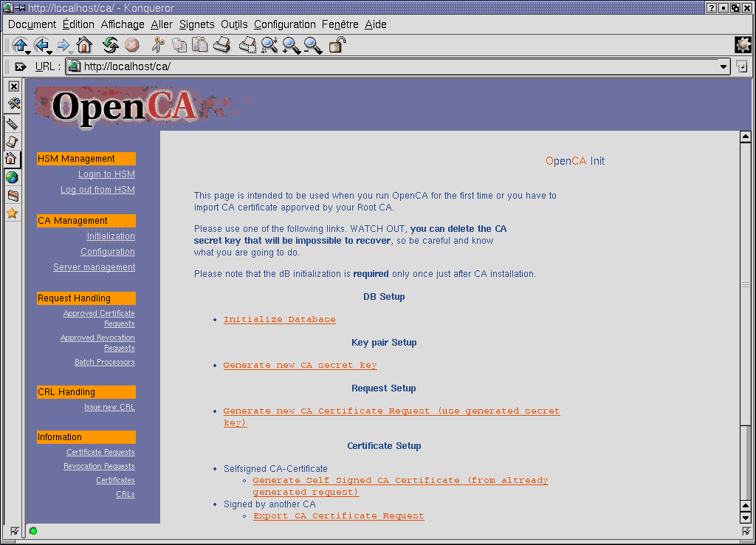Viewport: 756px width, 545px height.
Task: Open the Signets menu
Action: tap(196, 24)
